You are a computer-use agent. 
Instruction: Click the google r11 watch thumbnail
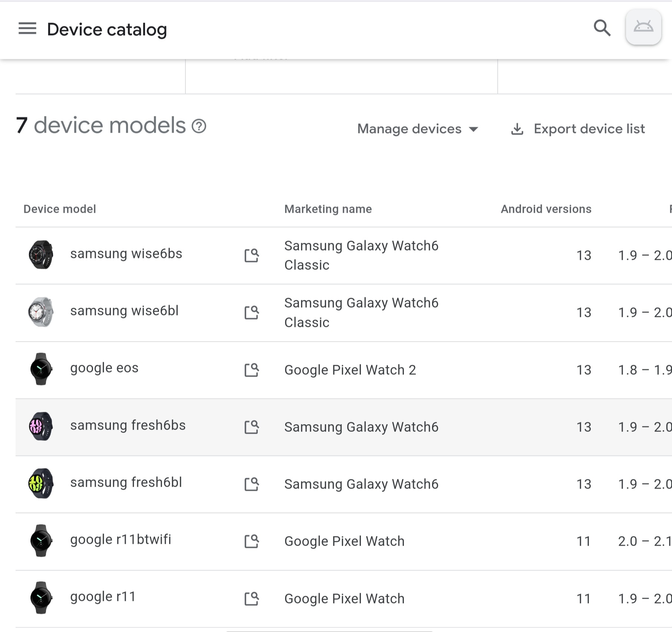pyautogui.click(x=41, y=598)
